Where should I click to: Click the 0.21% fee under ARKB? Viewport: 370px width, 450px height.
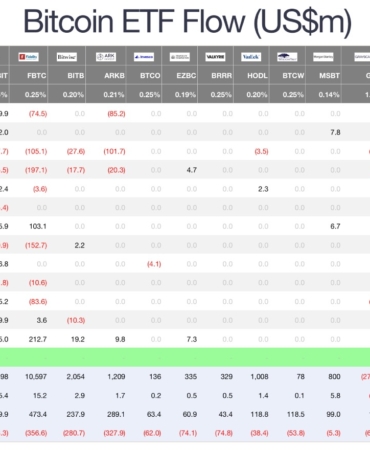point(114,95)
